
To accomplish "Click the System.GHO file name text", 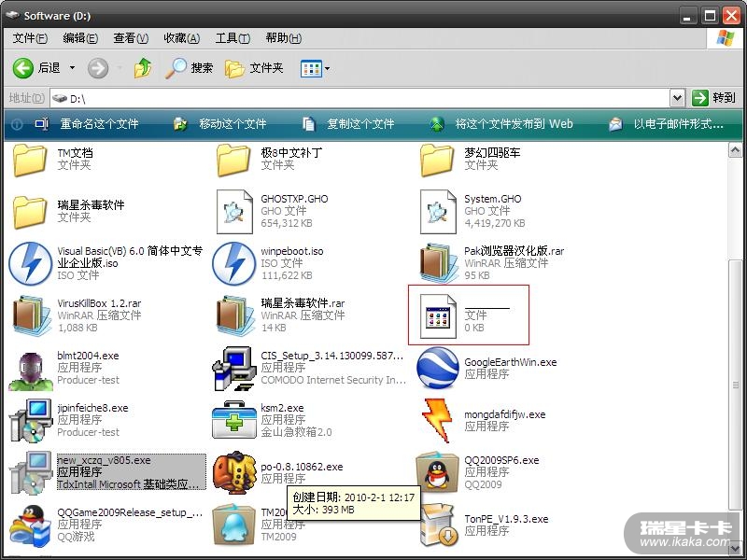I will pos(493,199).
